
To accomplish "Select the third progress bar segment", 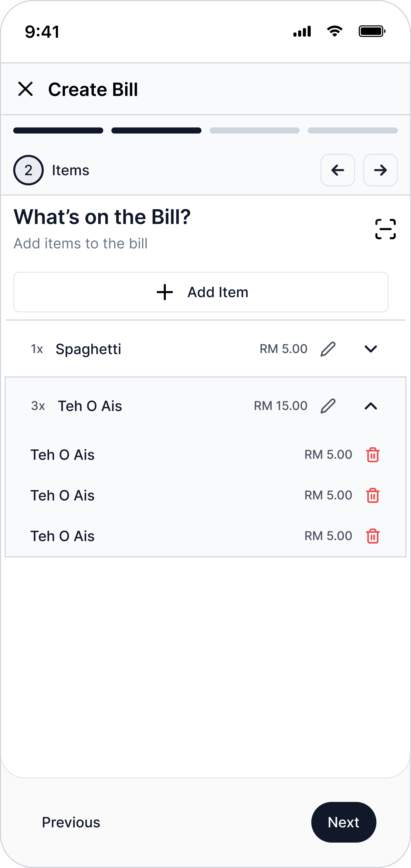I will tap(255, 130).
